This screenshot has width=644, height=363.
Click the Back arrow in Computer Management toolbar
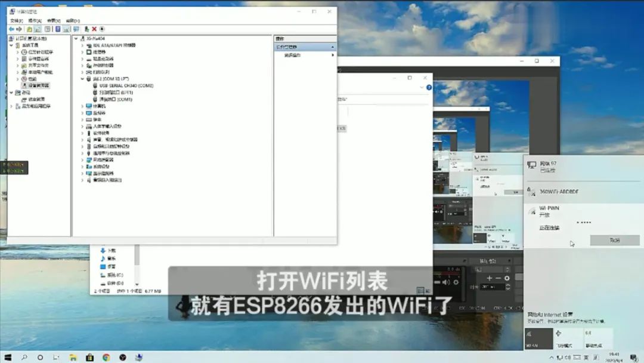click(x=11, y=29)
